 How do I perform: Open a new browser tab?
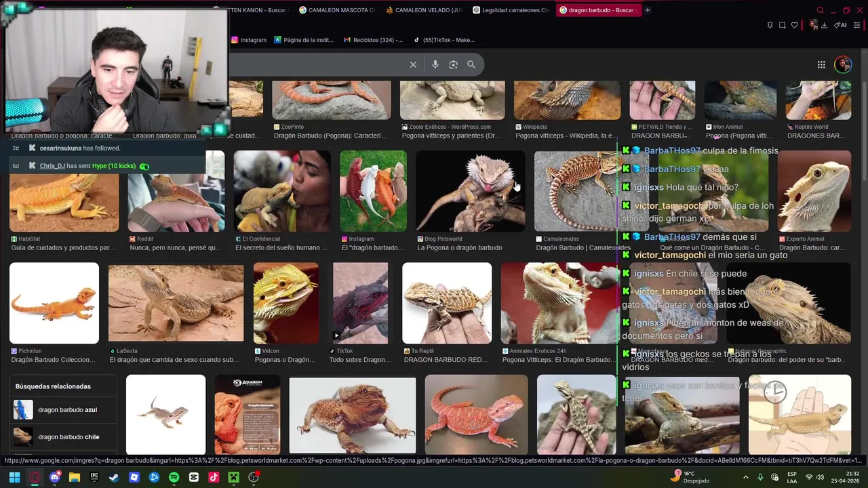pyautogui.click(x=648, y=10)
